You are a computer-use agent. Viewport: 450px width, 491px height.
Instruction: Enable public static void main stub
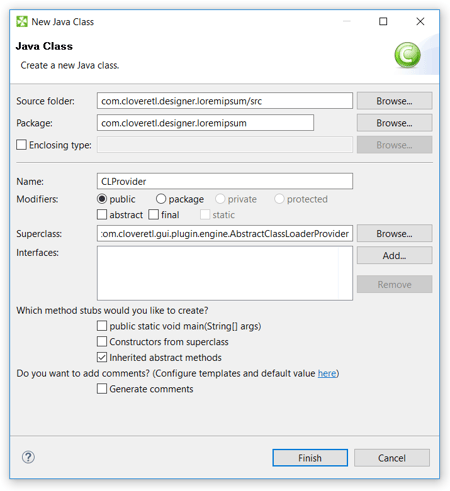[x=102, y=326]
